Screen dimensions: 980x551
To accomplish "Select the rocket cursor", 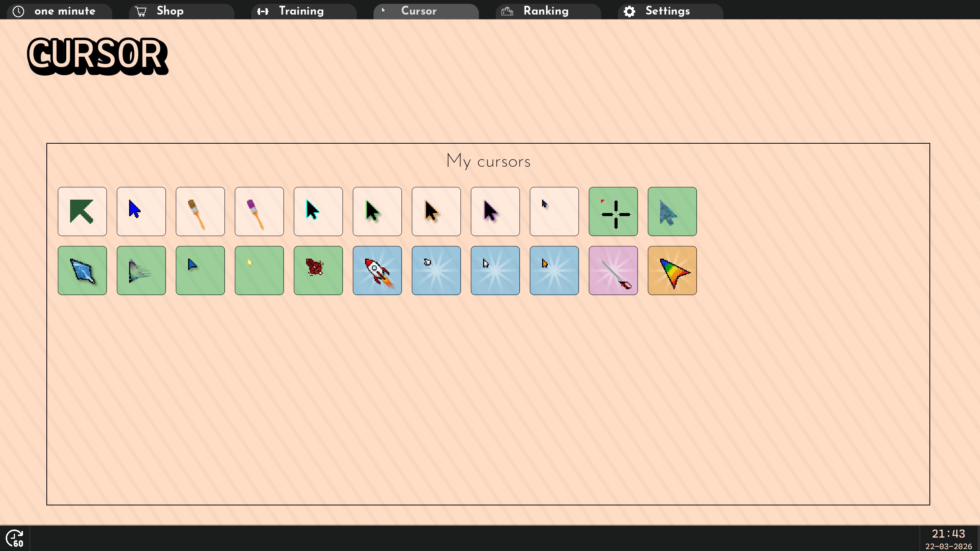I will (x=377, y=271).
